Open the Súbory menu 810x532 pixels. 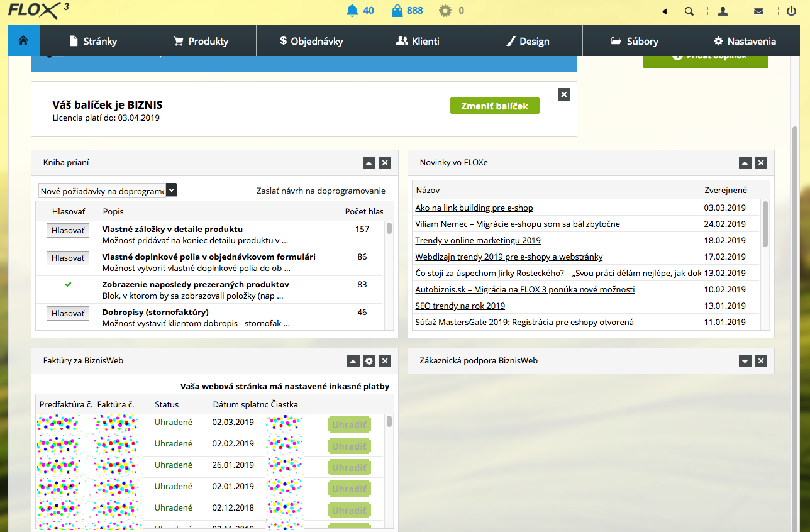[x=636, y=41]
